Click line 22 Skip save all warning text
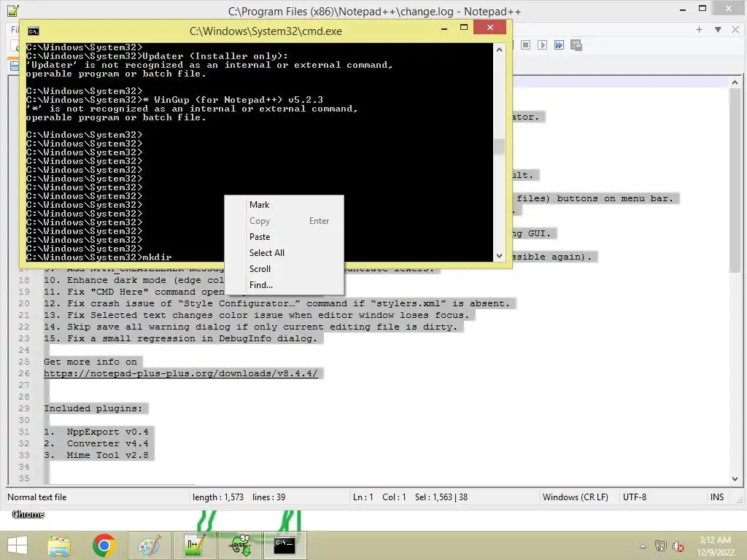 (x=250, y=327)
